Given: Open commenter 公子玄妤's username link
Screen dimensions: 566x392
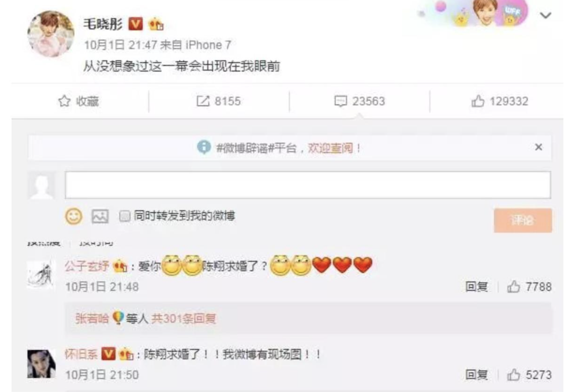Looking at the screenshot, I should pyautogui.click(x=87, y=266).
